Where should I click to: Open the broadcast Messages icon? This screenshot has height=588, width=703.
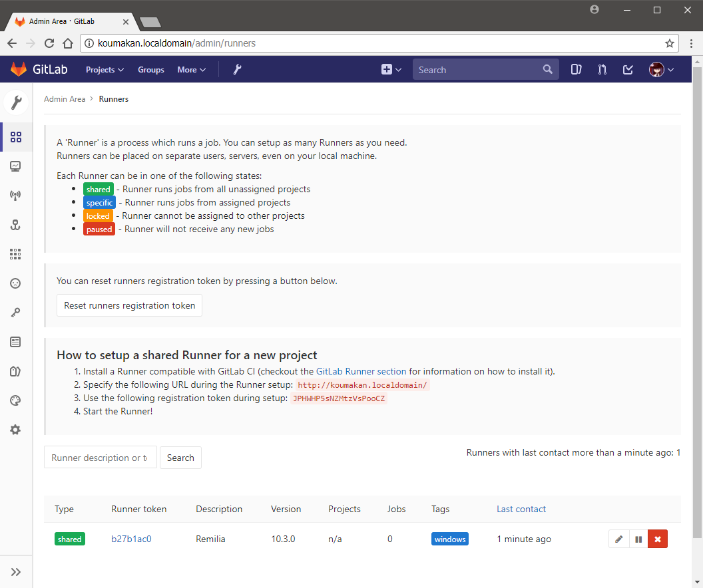coord(15,195)
